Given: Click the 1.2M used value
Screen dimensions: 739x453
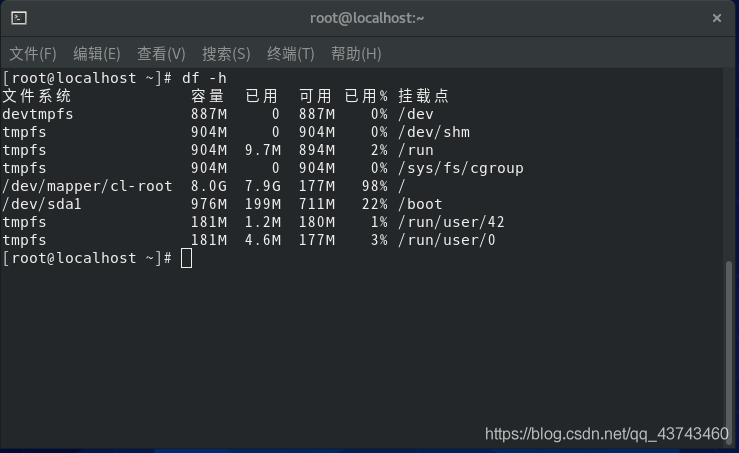Looking at the screenshot, I should [x=263, y=222].
